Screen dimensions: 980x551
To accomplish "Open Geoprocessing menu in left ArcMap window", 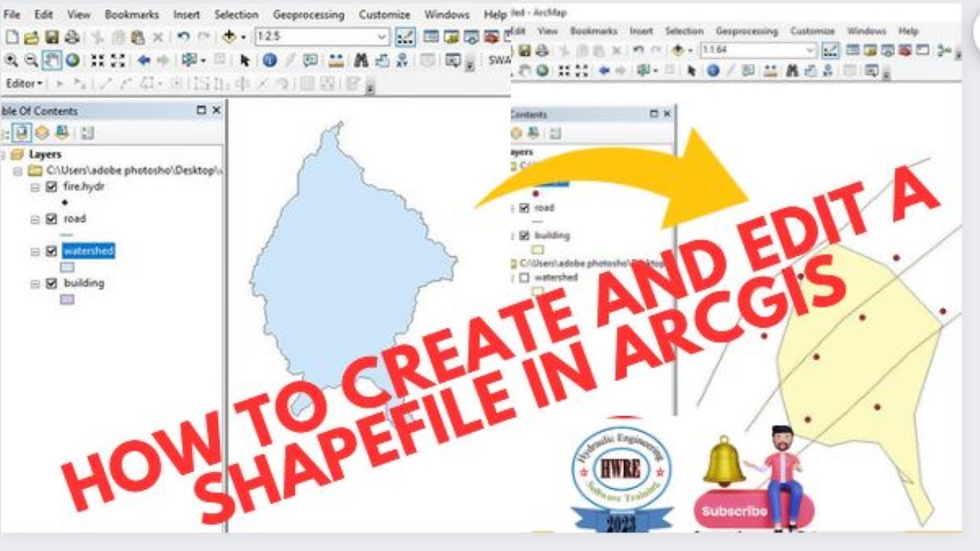I will [309, 15].
